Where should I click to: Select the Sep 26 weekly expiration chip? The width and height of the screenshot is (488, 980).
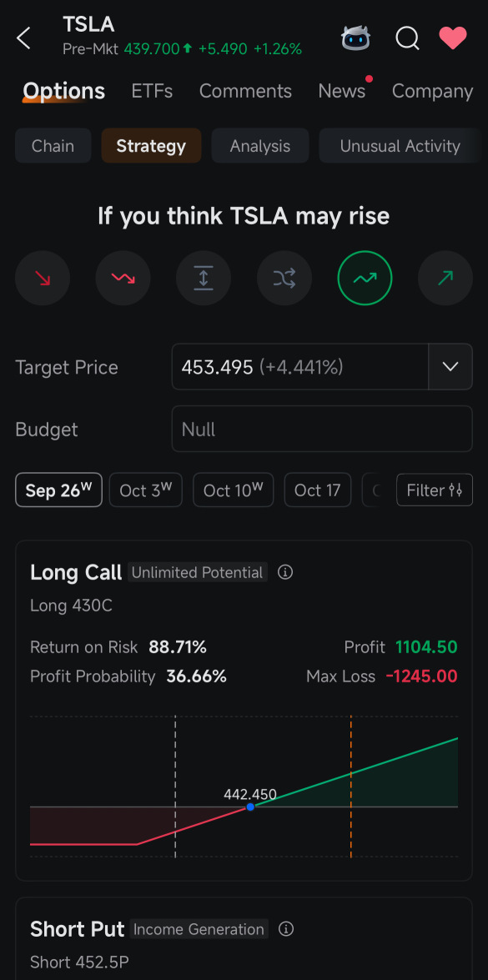pos(58,490)
